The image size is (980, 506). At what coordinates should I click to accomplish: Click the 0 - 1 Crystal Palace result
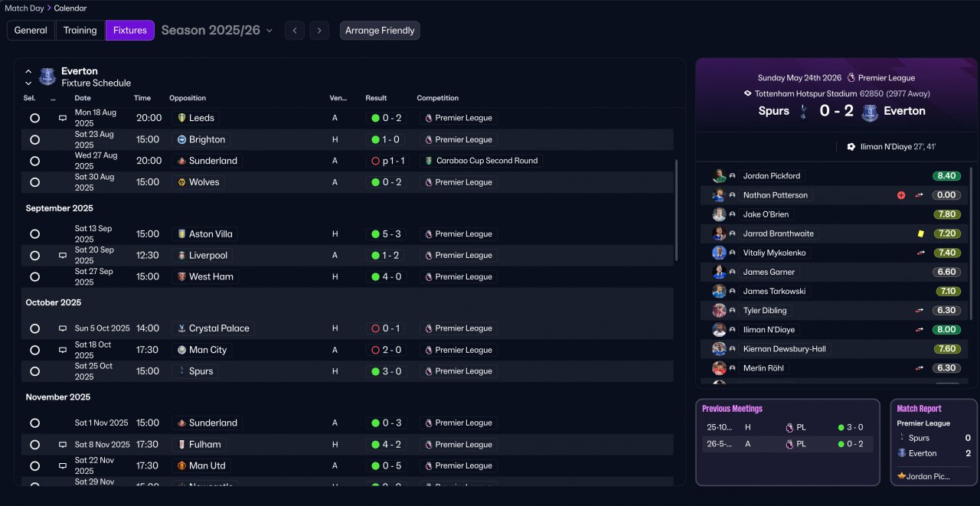click(x=386, y=328)
